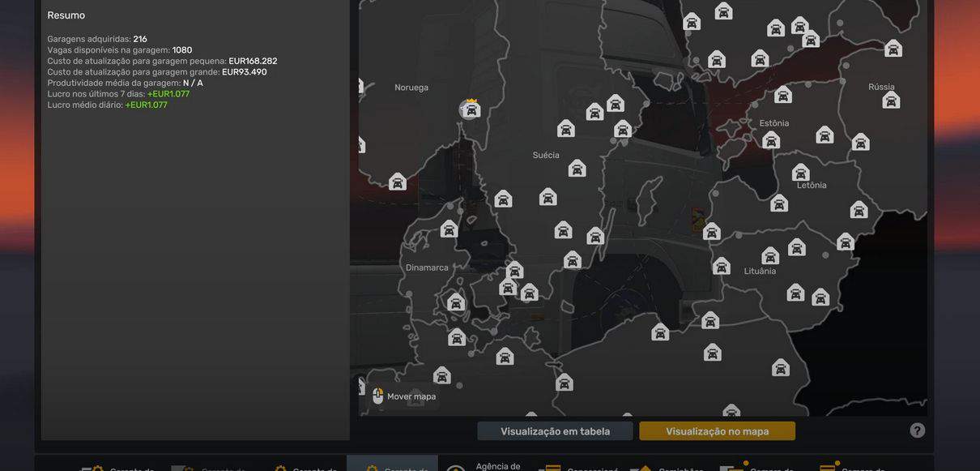Click the Resumo panel heading
The image size is (980, 471).
(66, 15)
